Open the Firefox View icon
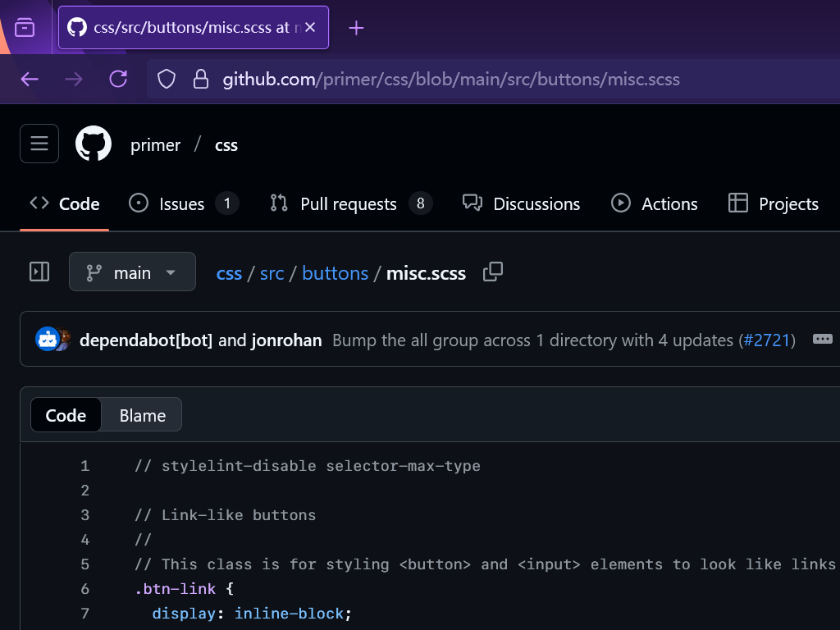Screen dimensions: 840x630 tap(25, 28)
